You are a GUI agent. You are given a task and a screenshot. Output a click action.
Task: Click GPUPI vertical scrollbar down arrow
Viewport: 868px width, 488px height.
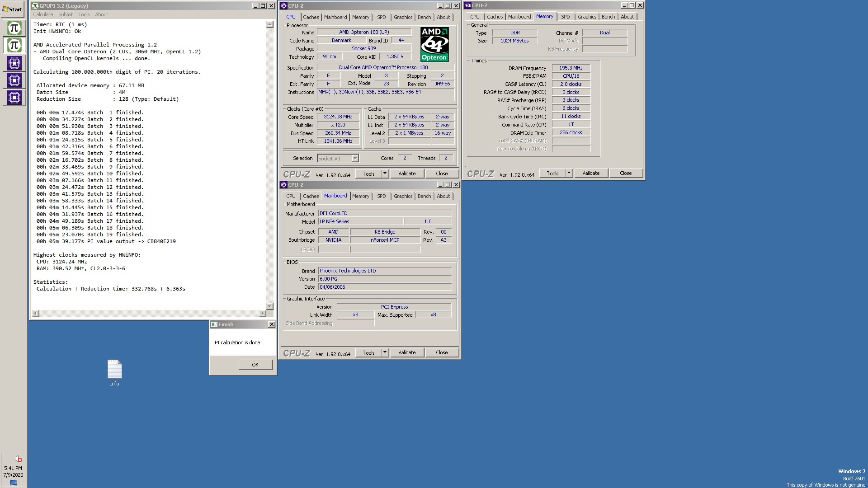click(x=270, y=306)
